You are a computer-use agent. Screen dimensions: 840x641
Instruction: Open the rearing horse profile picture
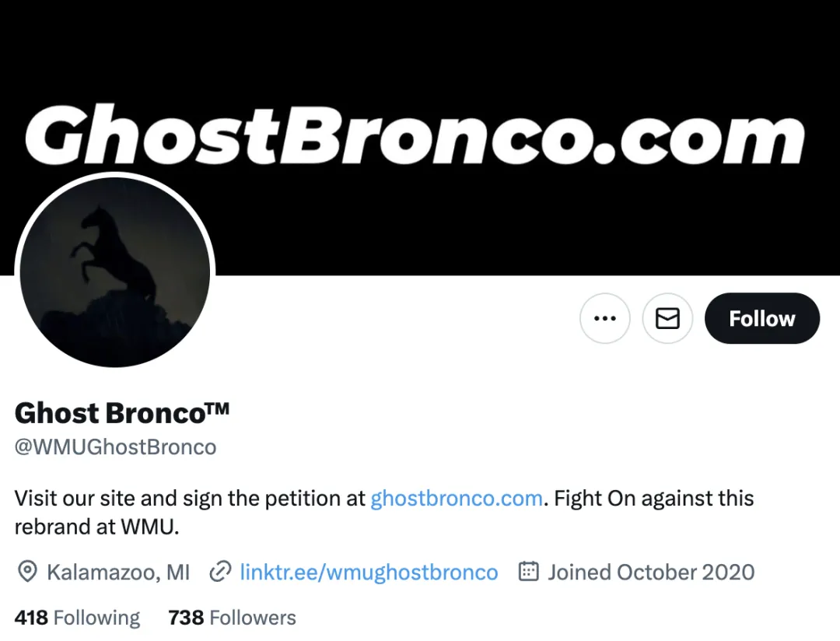(x=115, y=271)
